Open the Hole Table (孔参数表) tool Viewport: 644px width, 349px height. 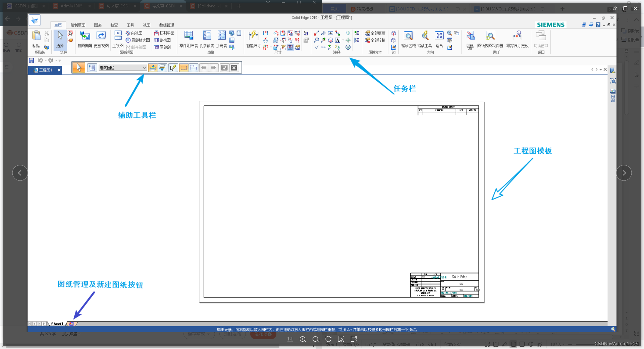tap(207, 39)
